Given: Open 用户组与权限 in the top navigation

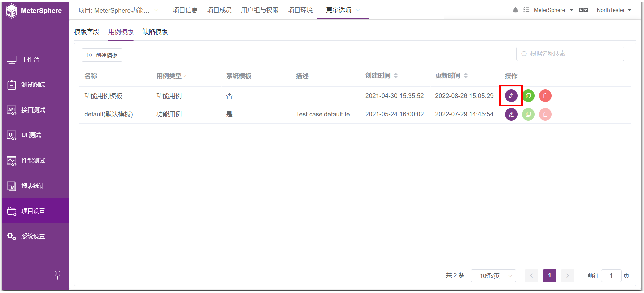Looking at the screenshot, I should pos(260,10).
